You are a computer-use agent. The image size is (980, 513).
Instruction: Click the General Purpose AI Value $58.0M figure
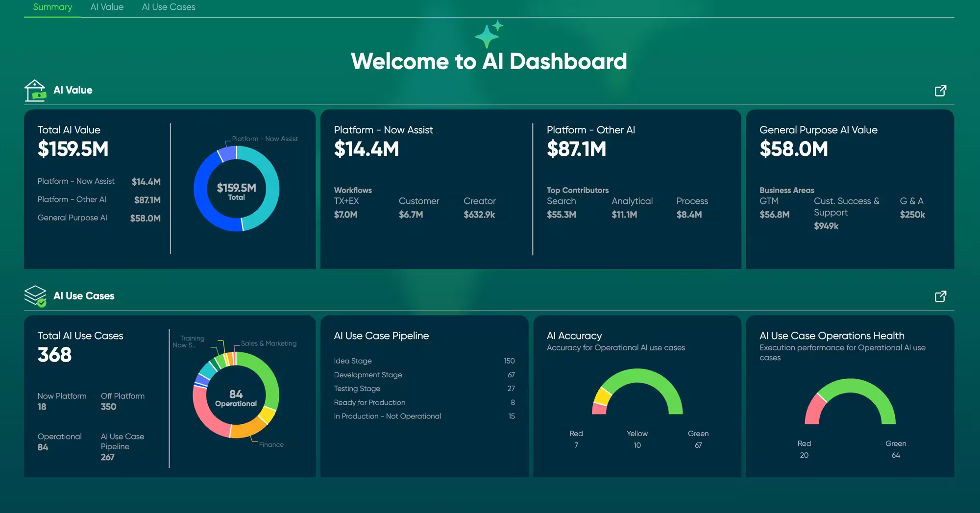[x=793, y=149]
